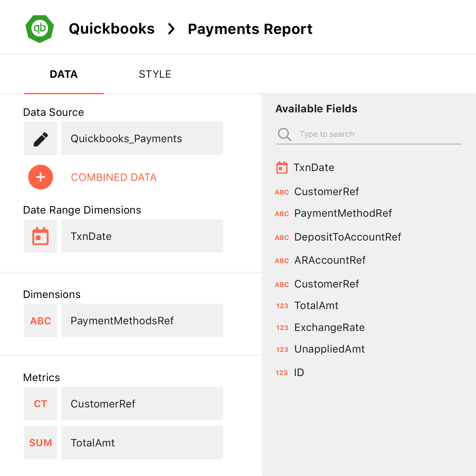Image resolution: width=476 pixels, height=476 pixels.
Task: Click the ABC type icon beside PaymentMethodsRef
Action: click(41, 321)
